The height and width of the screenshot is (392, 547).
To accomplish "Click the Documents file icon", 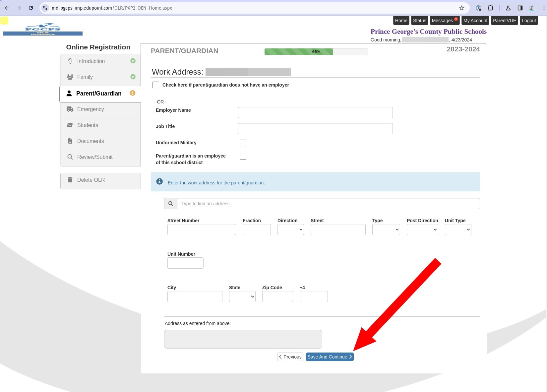I will (x=70, y=141).
